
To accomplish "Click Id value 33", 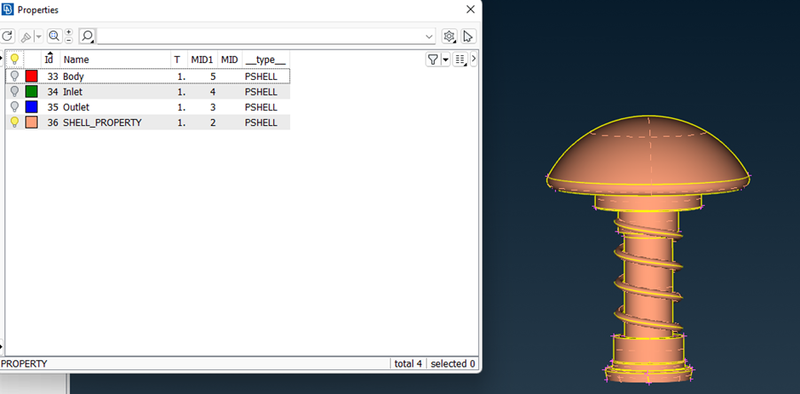I will [53, 77].
